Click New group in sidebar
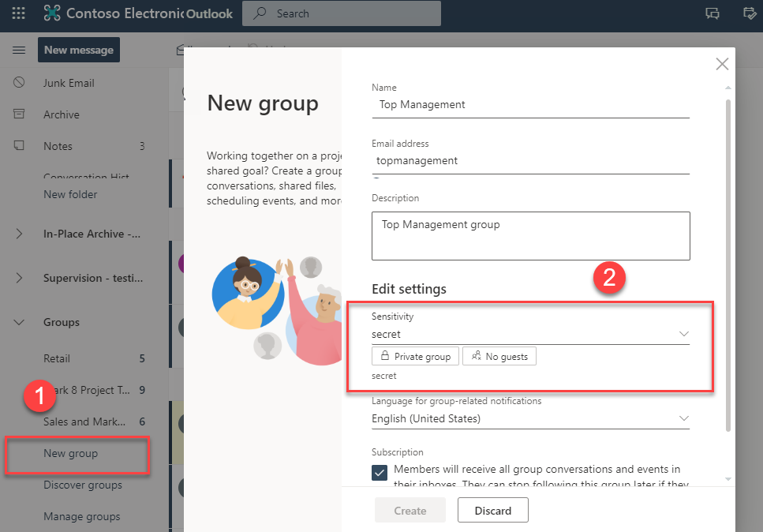 tap(71, 454)
